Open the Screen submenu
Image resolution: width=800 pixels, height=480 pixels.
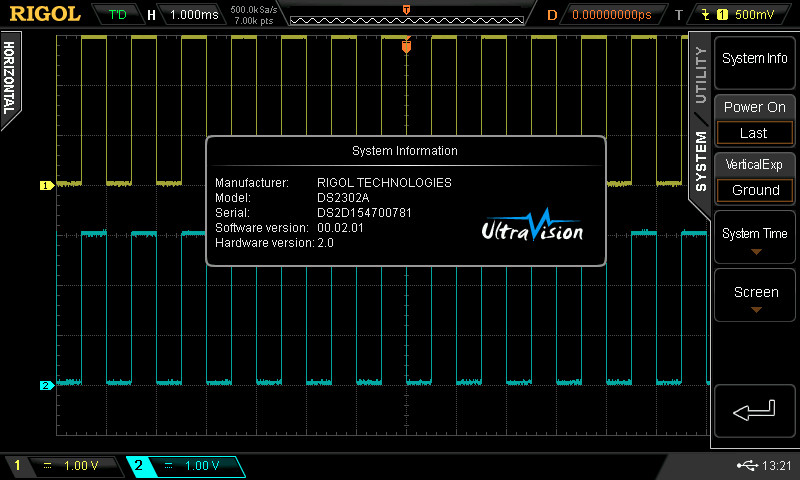point(755,295)
